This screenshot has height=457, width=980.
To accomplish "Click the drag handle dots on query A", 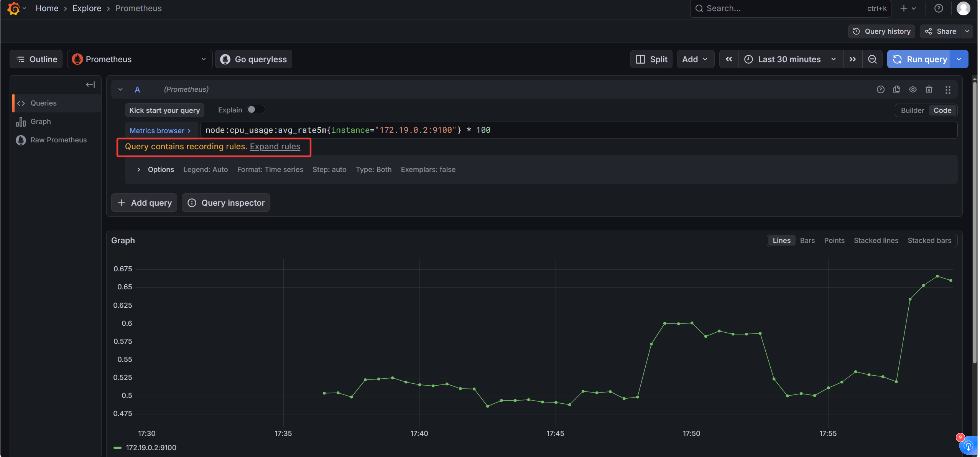I will tap(948, 89).
